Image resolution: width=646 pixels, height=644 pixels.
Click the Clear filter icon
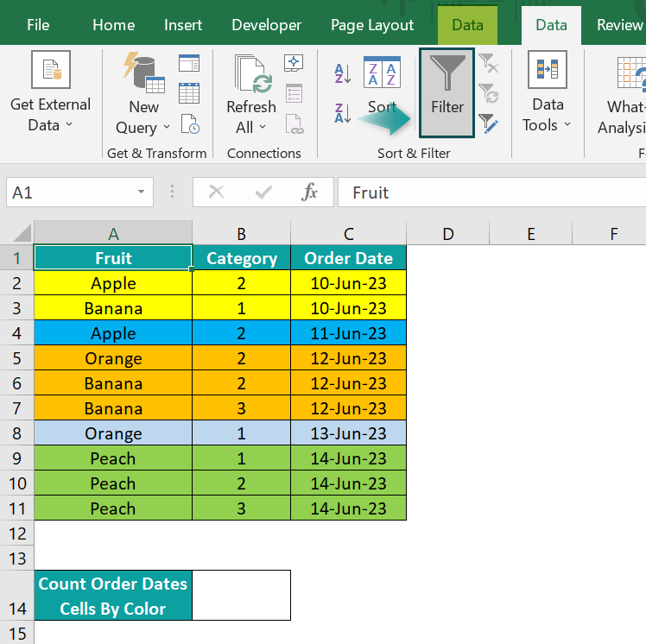(489, 63)
